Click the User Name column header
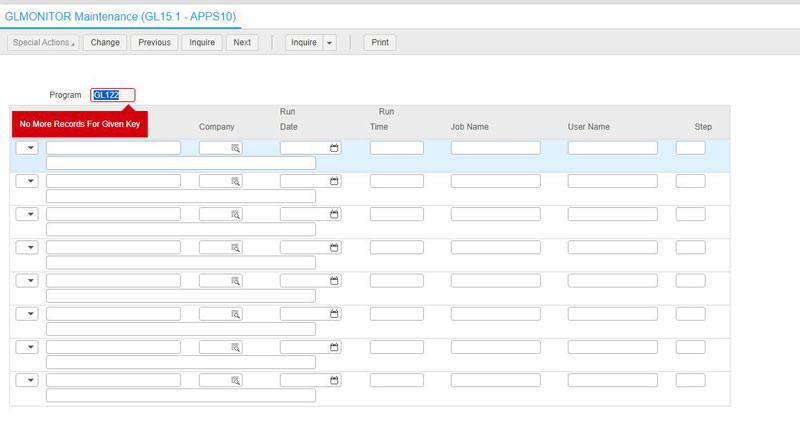This screenshot has width=800, height=440. point(589,127)
